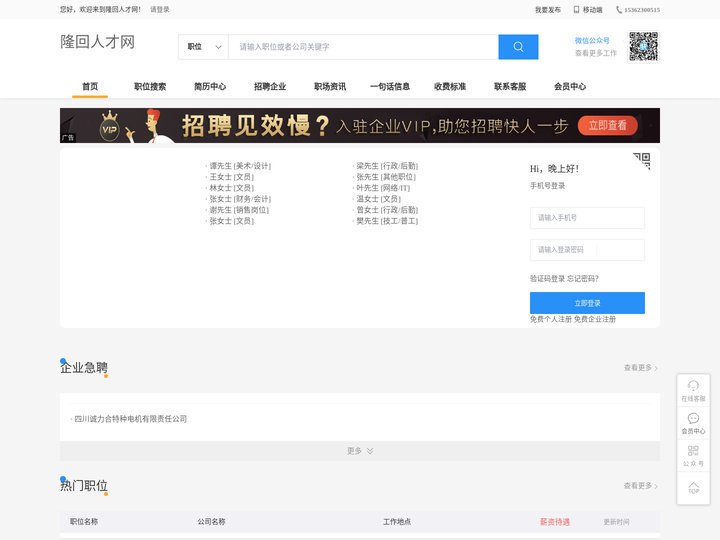Viewport: 720px width, 540px height.
Task: Click 免费个人注册 link
Action: coord(551,319)
